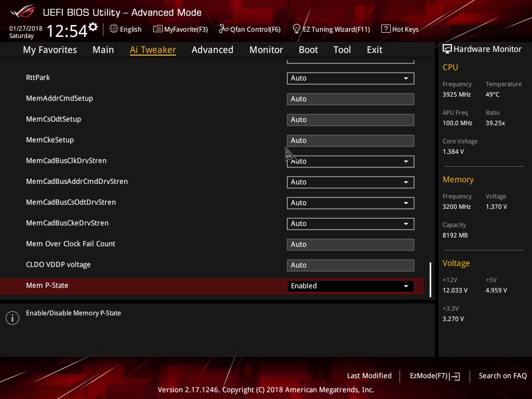Select the MemCadBusCkeDrvStren label
532x399 pixels.
[x=67, y=223]
